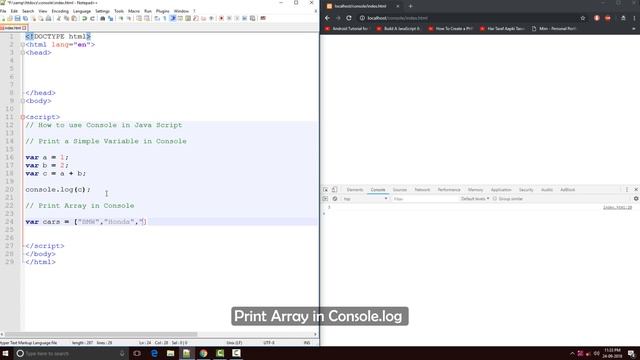Open the Default levels dropdown
Screen dimensions: 640x360
(475, 199)
